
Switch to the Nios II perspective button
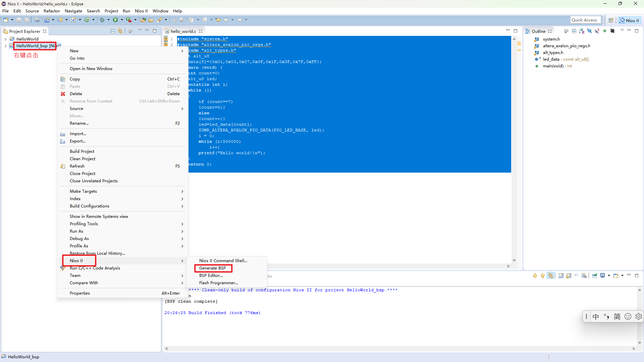[x=629, y=20]
